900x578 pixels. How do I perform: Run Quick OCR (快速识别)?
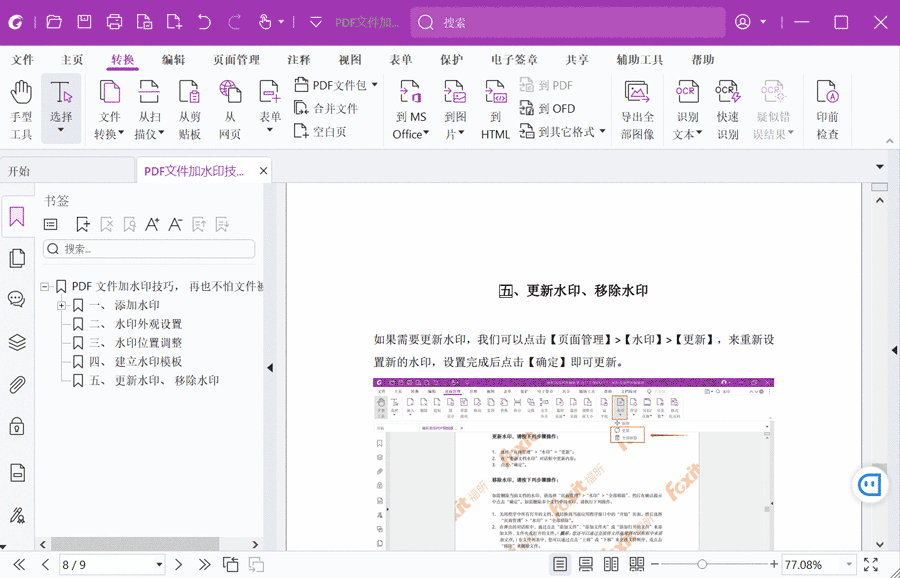pyautogui.click(x=727, y=110)
